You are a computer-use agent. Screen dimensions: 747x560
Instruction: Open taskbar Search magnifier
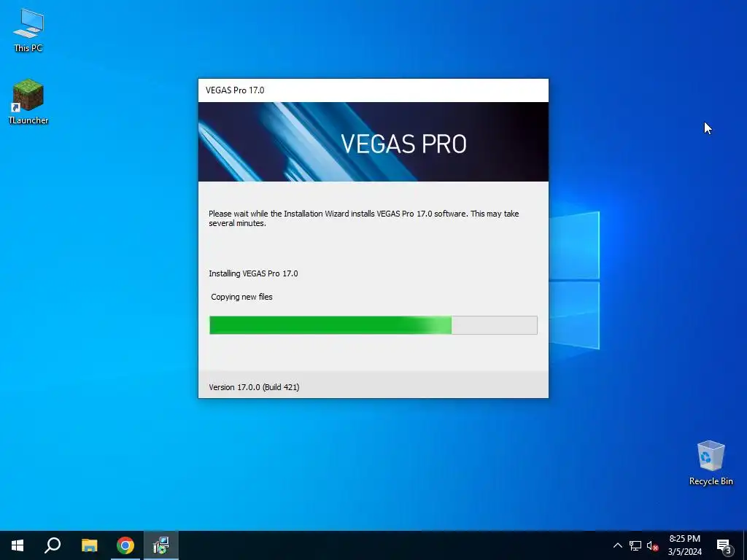(53, 545)
